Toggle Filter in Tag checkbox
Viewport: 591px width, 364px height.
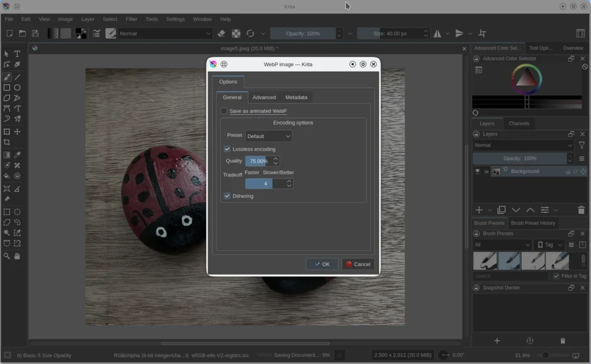tap(556, 276)
